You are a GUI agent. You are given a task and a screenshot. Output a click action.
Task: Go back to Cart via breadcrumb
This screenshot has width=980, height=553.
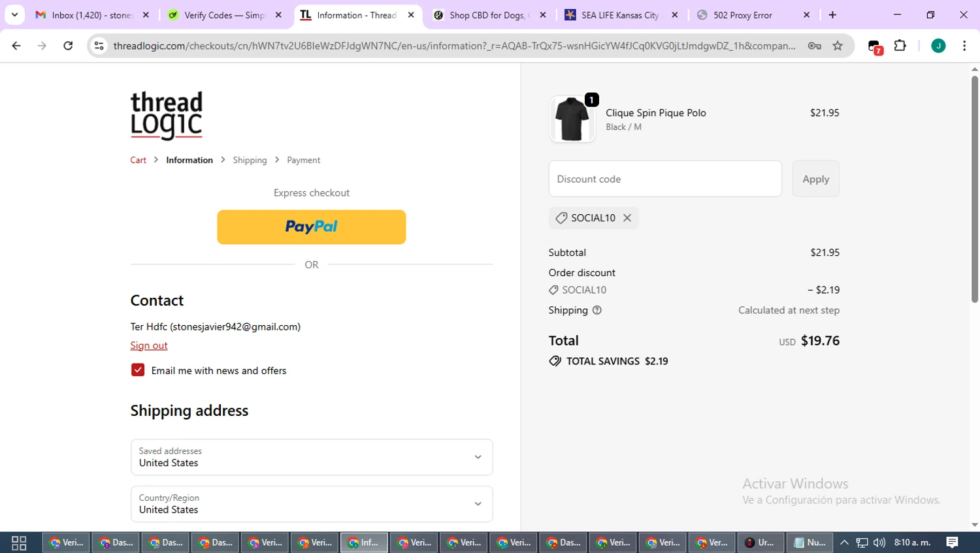139,160
